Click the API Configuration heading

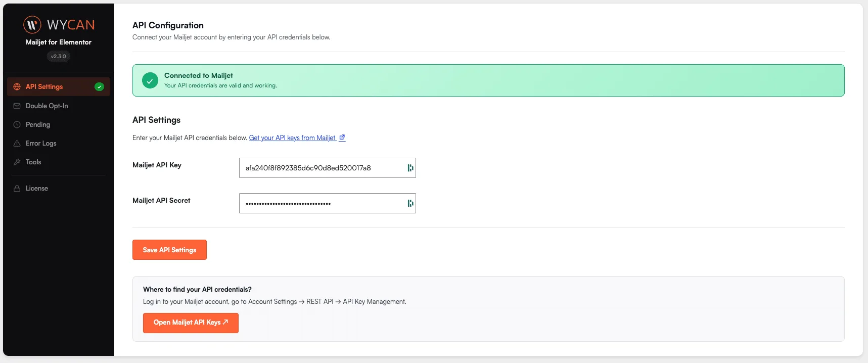(x=168, y=25)
